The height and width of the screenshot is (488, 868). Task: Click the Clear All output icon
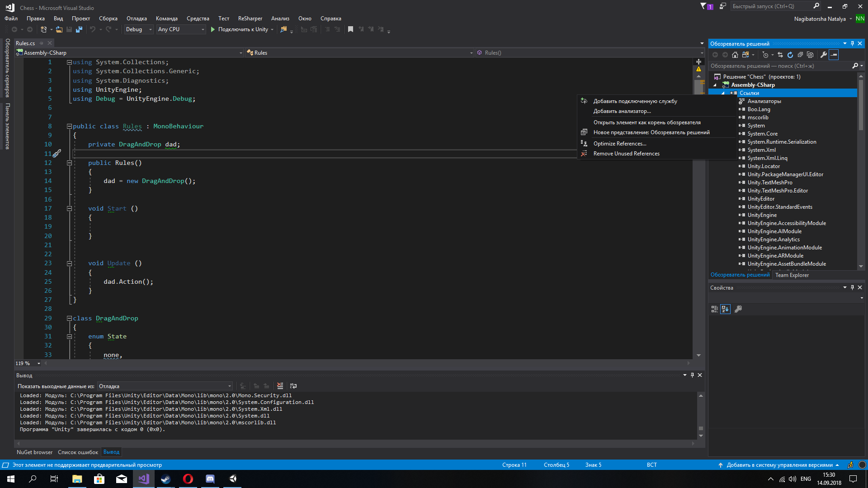(x=280, y=386)
